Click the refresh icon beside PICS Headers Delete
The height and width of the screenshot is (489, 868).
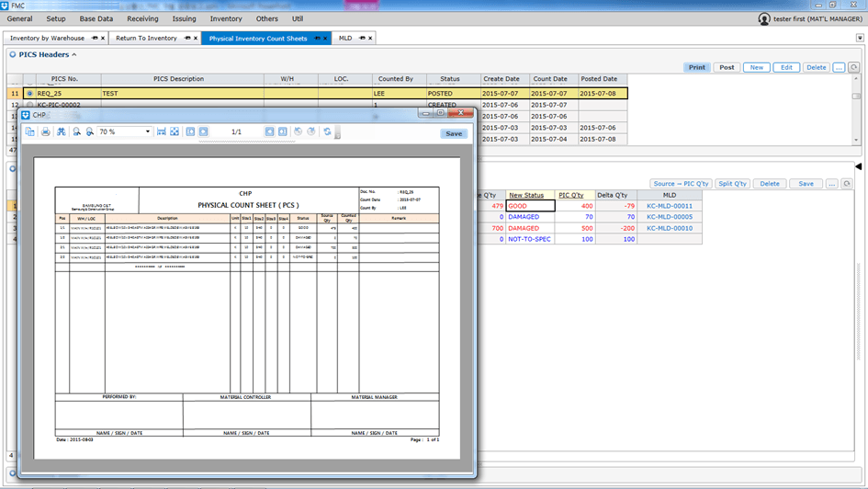click(854, 67)
